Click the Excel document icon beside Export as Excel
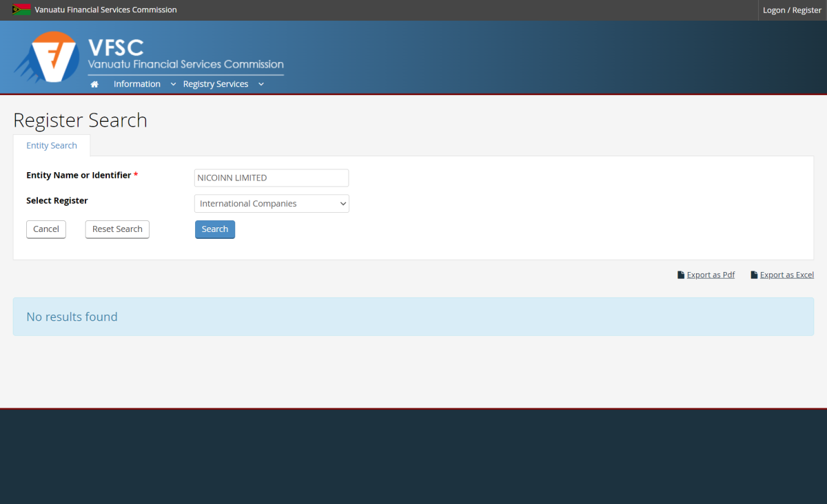This screenshot has height=504, width=827. (754, 275)
